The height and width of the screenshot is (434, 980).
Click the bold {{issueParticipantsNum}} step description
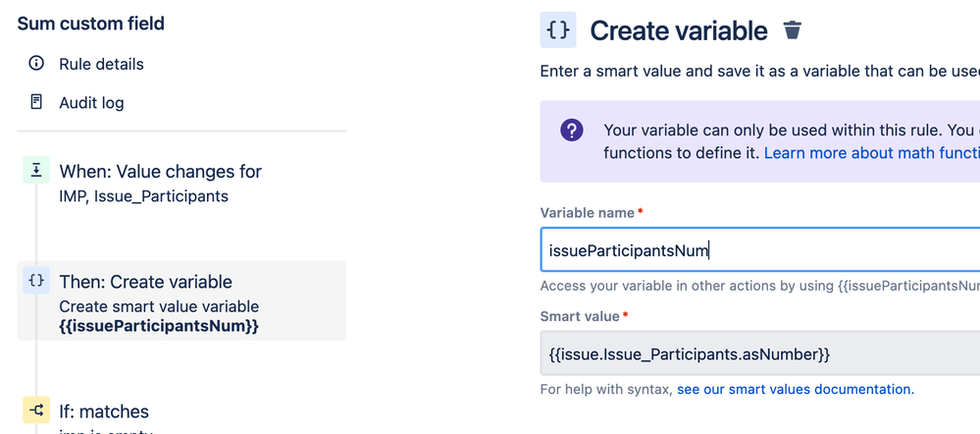(159, 325)
